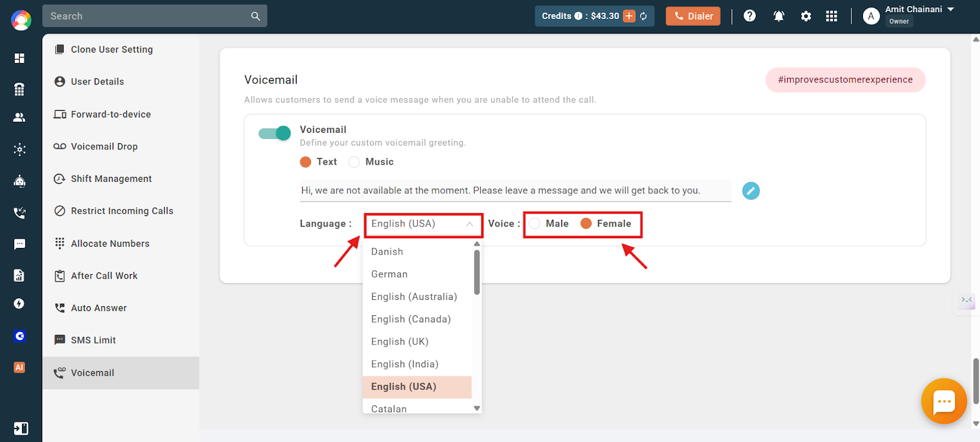Expand the Amit Chainani account menu arrow
This screenshot has height=442, width=980.
click(951, 9)
